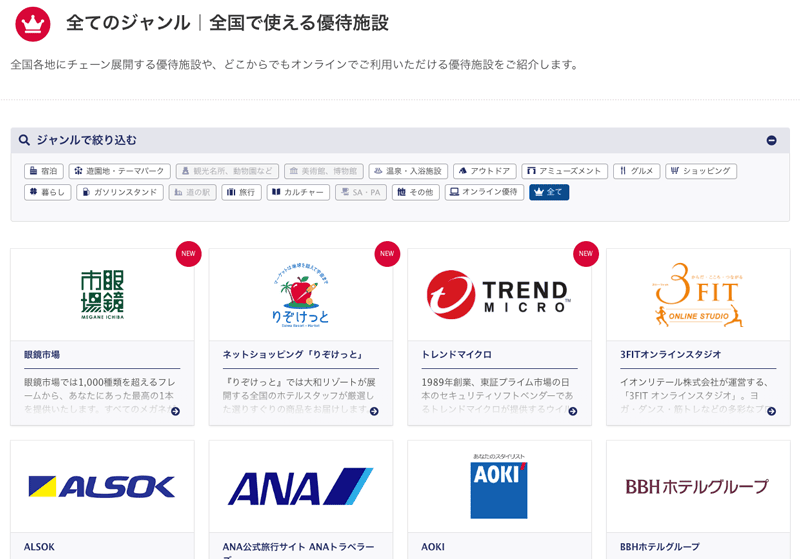800x559 pixels.
Task: Click the arrow icon on 眼鏡市場 card
Action: (x=176, y=411)
